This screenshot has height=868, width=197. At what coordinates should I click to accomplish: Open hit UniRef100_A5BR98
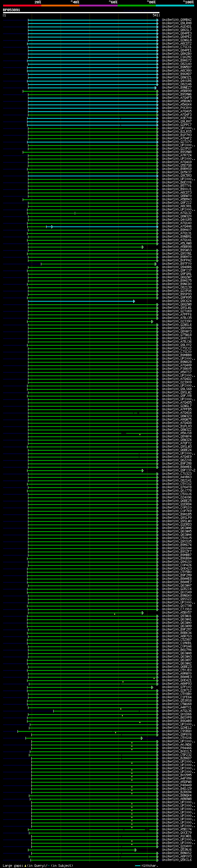click(176, 247)
